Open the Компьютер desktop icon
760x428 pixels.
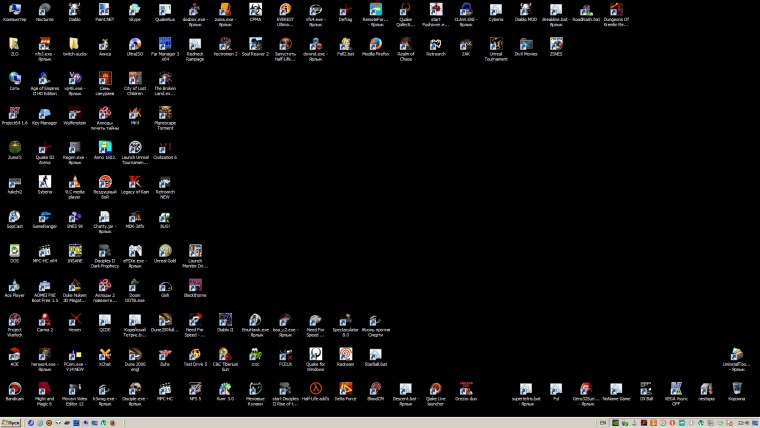(14, 10)
